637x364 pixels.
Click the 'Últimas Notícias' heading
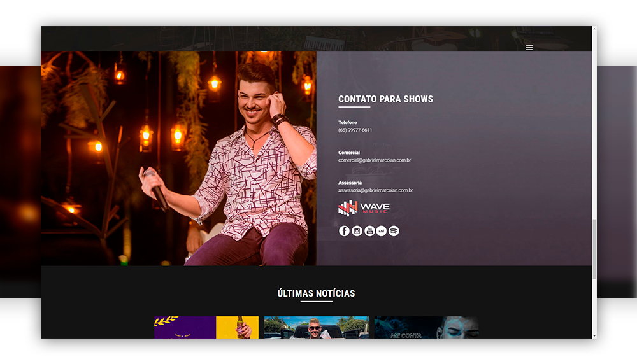pyautogui.click(x=316, y=293)
